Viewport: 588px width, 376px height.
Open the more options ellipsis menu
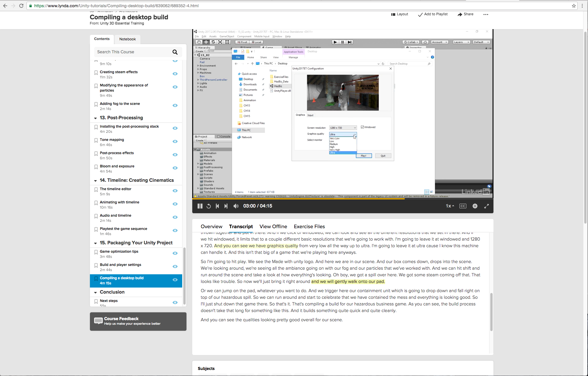pyautogui.click(x=486, y=14)
